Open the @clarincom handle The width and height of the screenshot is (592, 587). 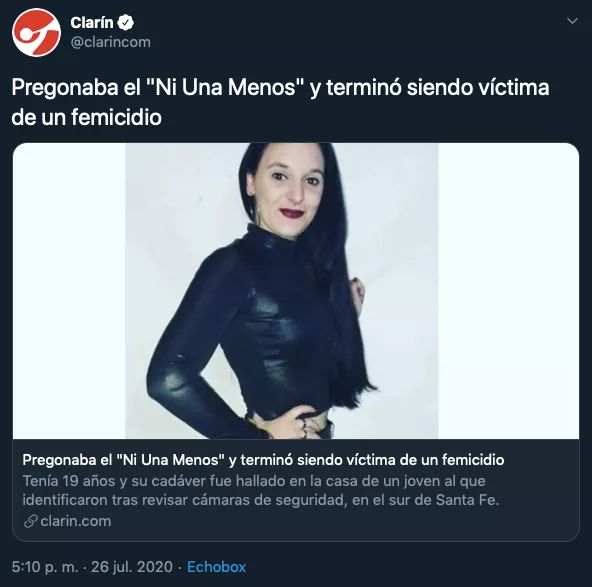[x=111, y=42]
